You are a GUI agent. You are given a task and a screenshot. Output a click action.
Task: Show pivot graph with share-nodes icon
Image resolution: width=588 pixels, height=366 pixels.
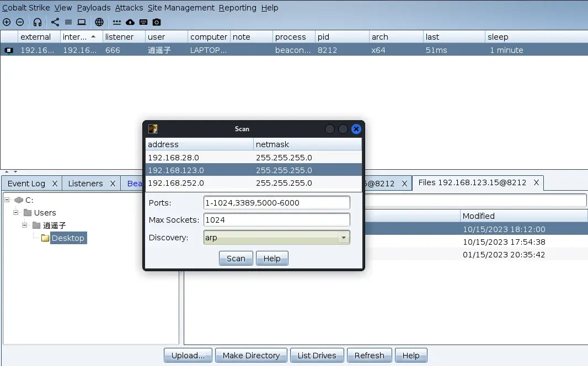coord(55,22)
